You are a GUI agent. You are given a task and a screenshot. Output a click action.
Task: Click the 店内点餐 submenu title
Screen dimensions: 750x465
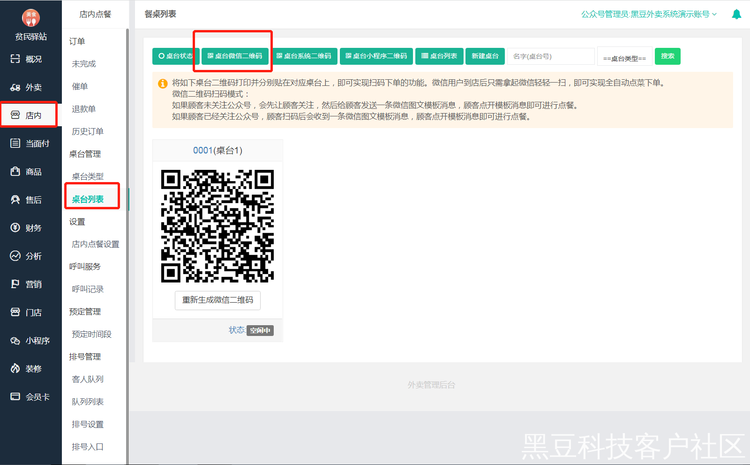pyautogui.click(x=95, y=14)
